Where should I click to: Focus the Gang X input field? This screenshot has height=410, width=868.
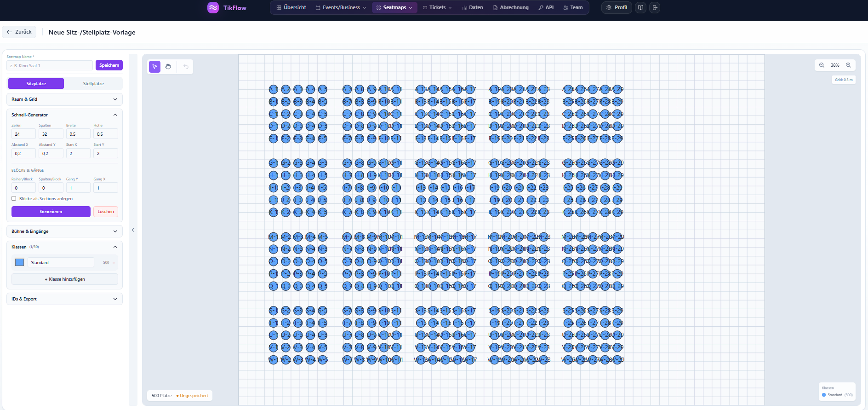106,188
